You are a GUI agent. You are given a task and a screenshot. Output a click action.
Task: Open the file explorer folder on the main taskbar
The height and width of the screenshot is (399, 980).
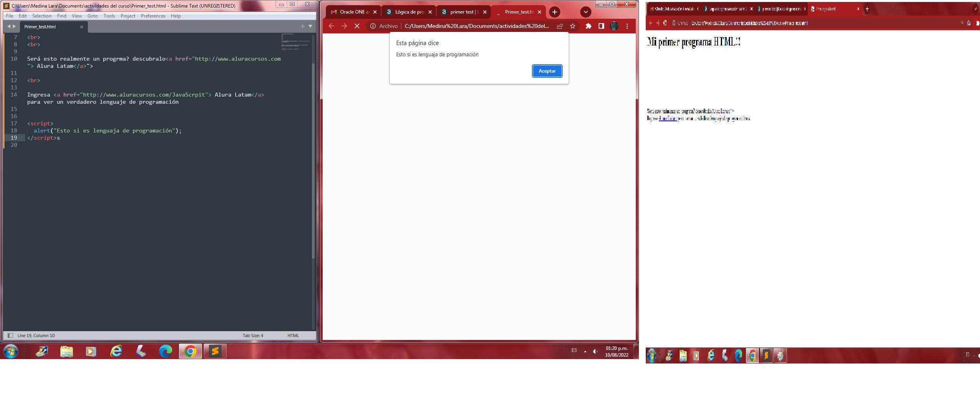67,352
